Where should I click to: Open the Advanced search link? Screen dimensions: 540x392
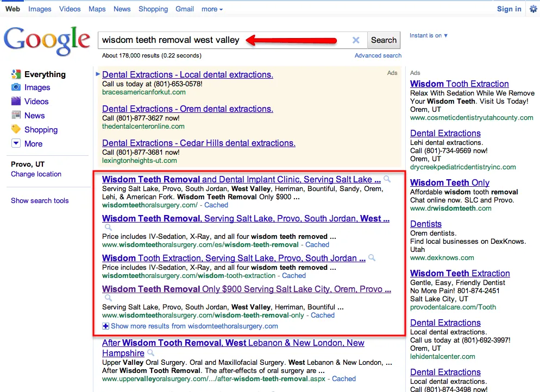pos(378,55)
